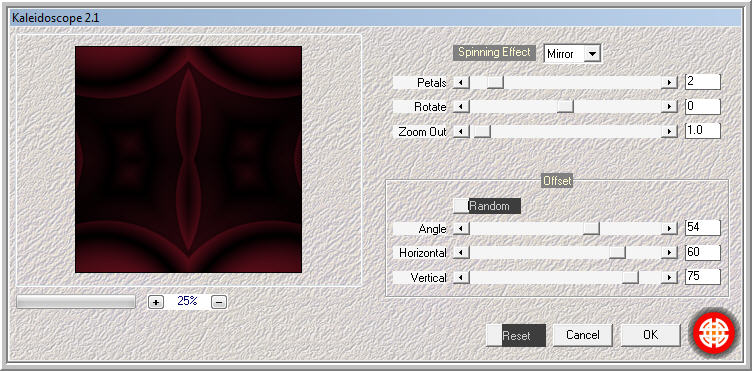This screenshot has width=752, height=371.
Task: Click the Vertical slider left arrow
Action: click(x=461, y=278)
